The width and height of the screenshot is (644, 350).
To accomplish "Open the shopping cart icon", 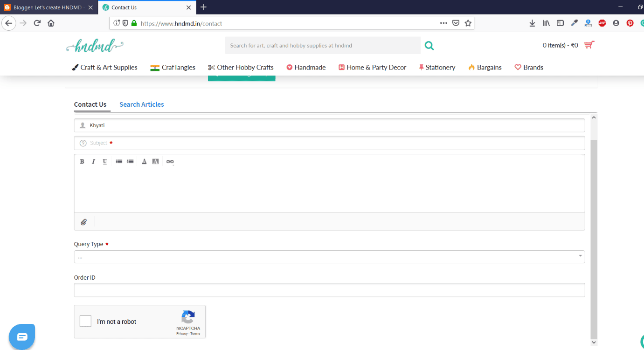I will point(589,45).
